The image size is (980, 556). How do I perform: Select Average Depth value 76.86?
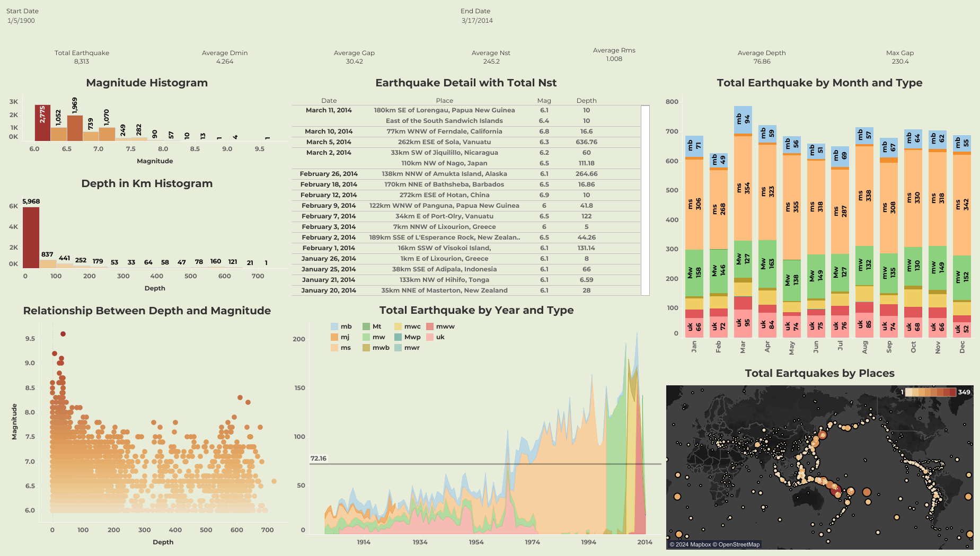point(762,61)
